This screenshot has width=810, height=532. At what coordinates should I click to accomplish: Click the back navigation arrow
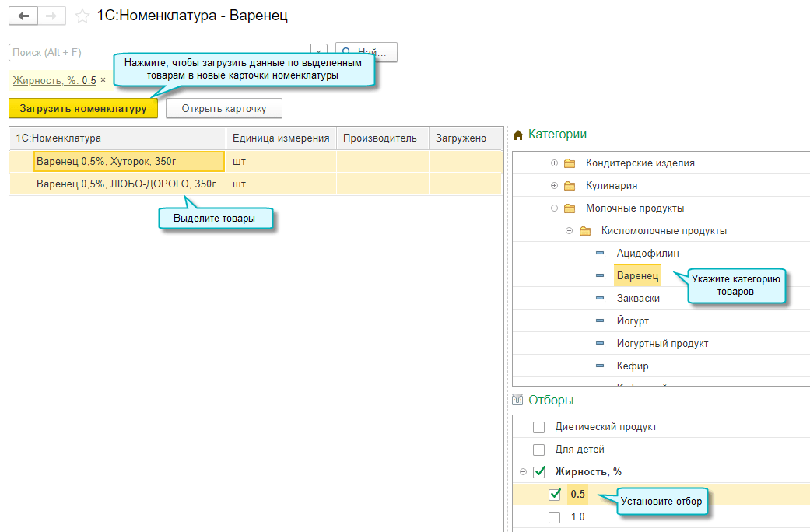pyautogui.click(x=23, y=16)
